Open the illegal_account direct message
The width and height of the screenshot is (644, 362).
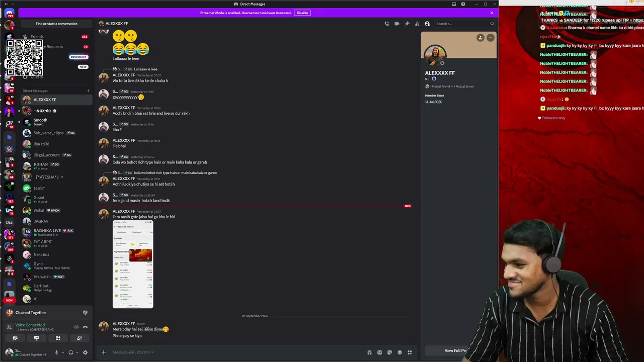pos(56,155)
